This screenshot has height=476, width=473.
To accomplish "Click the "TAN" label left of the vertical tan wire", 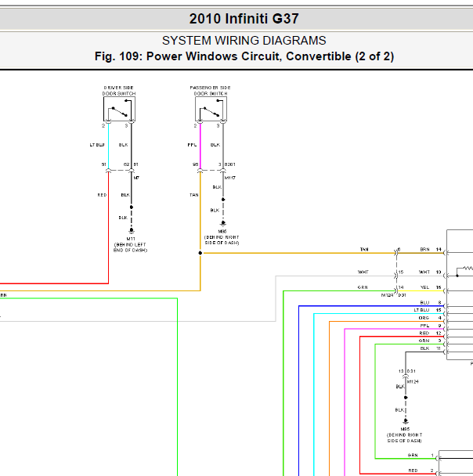I will pos(194,195).
